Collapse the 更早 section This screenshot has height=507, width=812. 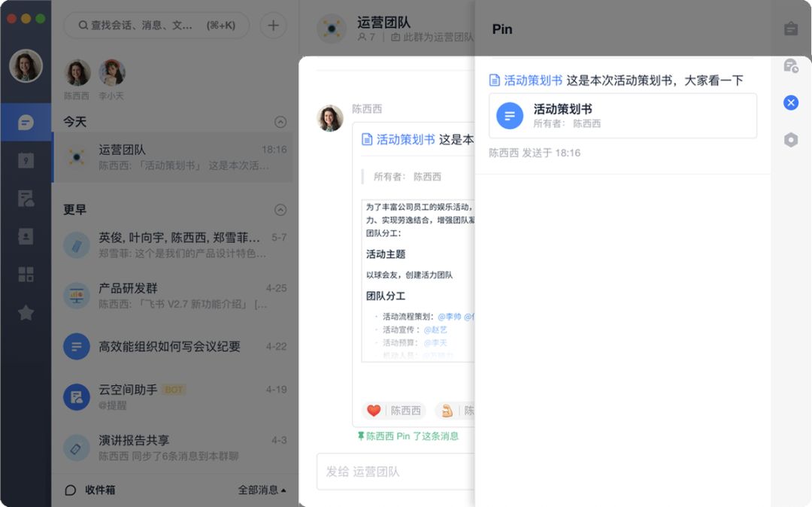(x=280, y=210)
